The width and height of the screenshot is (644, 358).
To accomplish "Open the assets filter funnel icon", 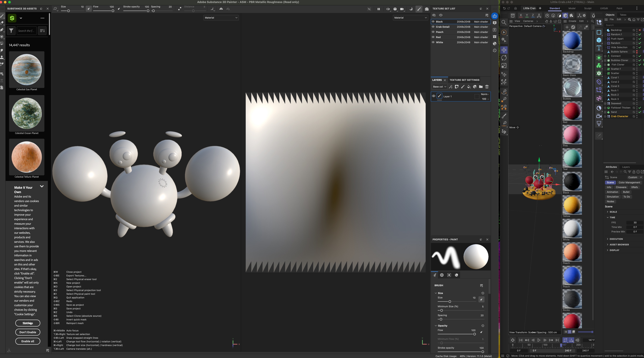I will coord(11,31).
